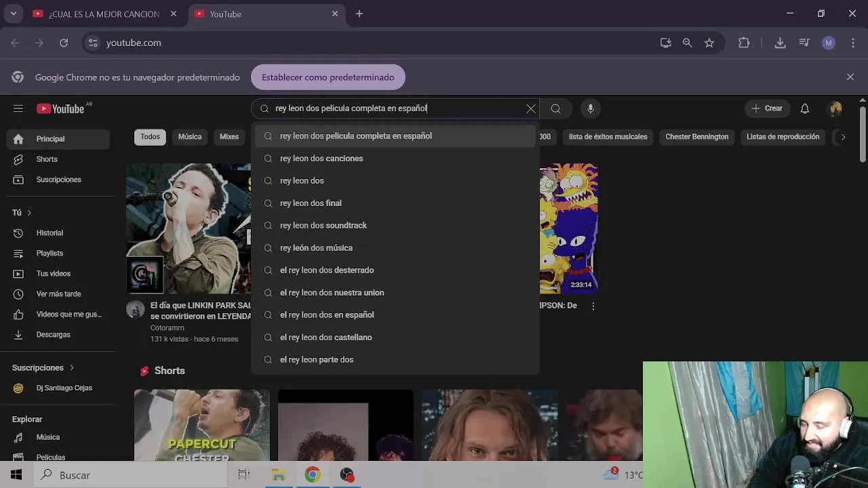Select the Todos filter chip
Viewport: 868px width, 488px height.
tap(150, 137)
